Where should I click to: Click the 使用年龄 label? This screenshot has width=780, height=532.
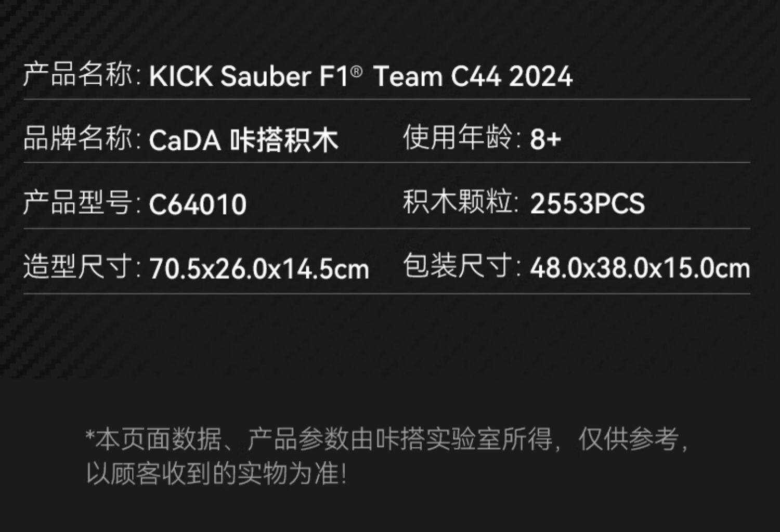(458, 138)
